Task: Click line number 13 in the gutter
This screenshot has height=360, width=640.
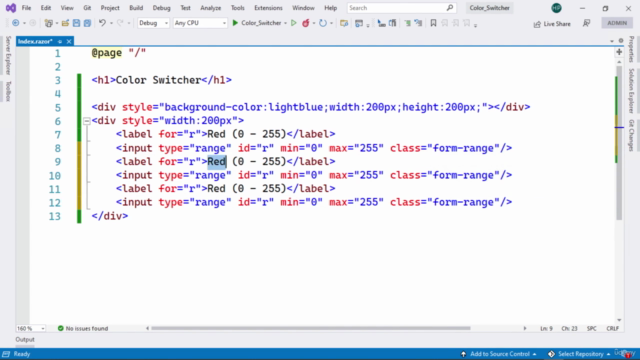Action: pos(55,216)
